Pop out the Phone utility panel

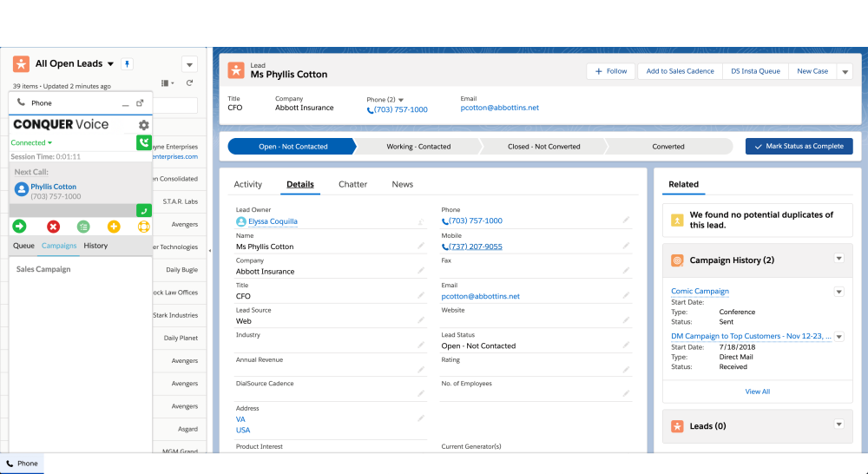click(x=140, y=102)
